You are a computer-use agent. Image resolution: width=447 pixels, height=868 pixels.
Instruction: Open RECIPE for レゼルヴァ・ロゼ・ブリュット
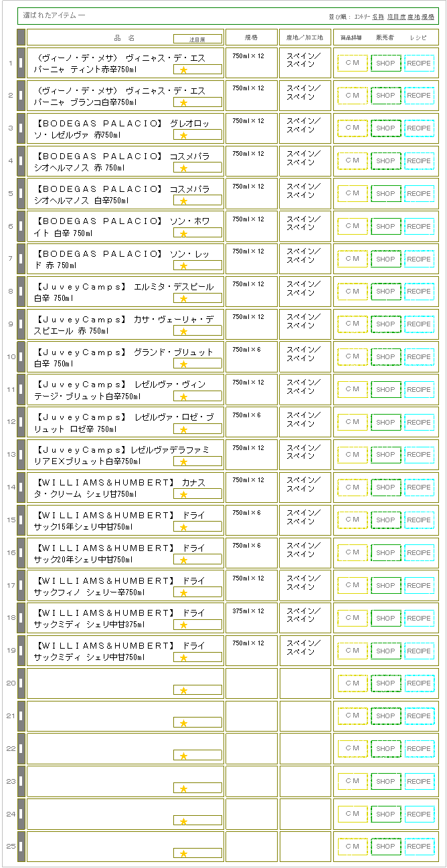tap(420, 423)
